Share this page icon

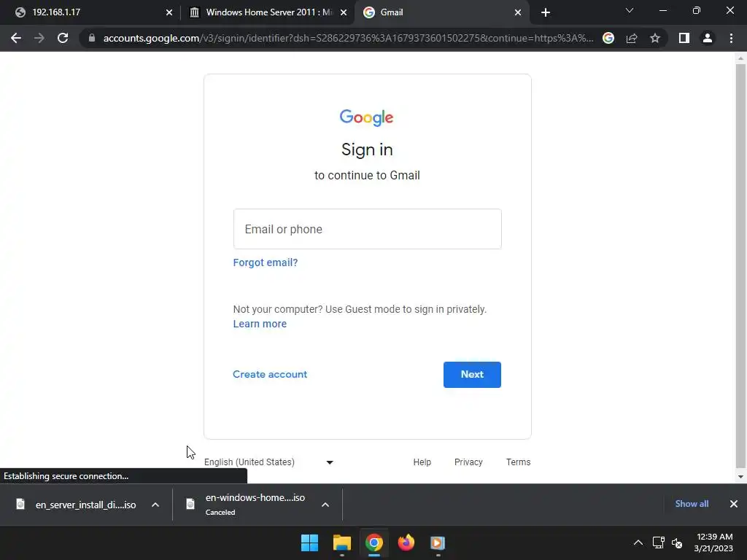632,38
